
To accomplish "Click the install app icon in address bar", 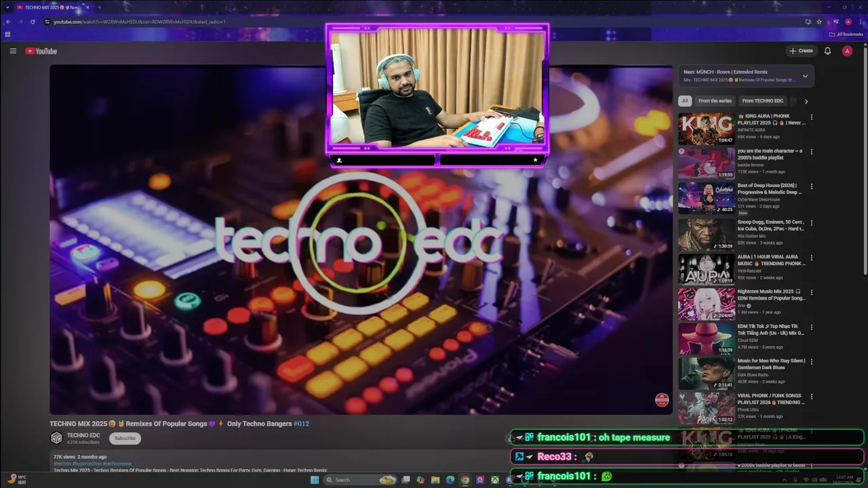I will point(808,22).
